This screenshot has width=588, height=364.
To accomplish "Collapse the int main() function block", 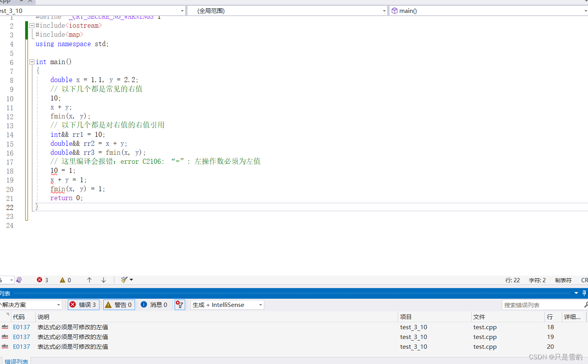I will point(32,62).
